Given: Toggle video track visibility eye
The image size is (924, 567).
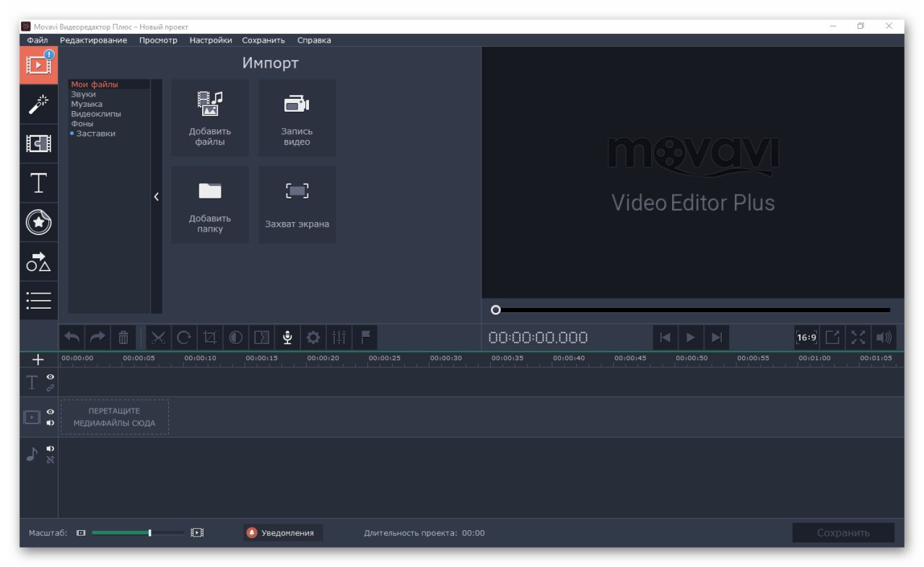Looking at the screenshot, I should click(x=51, y=412).
